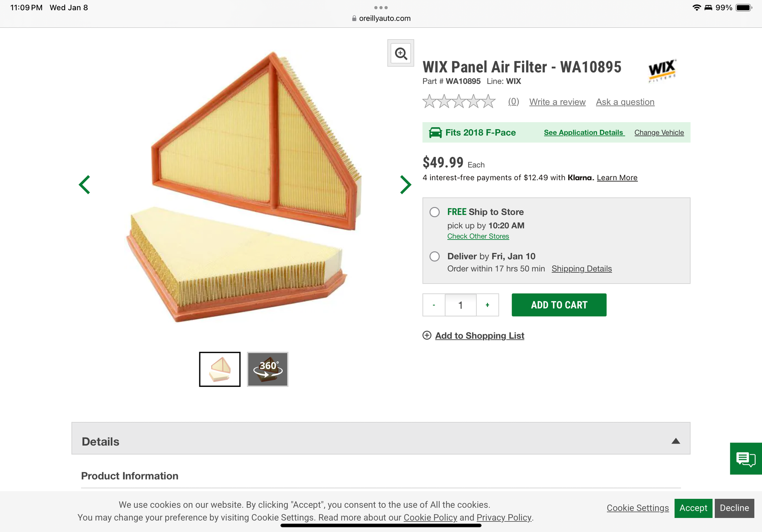Click the quantity input field
Image resolution: width=762 pixels, height=532 pixels.
click(x=461, y=305)
